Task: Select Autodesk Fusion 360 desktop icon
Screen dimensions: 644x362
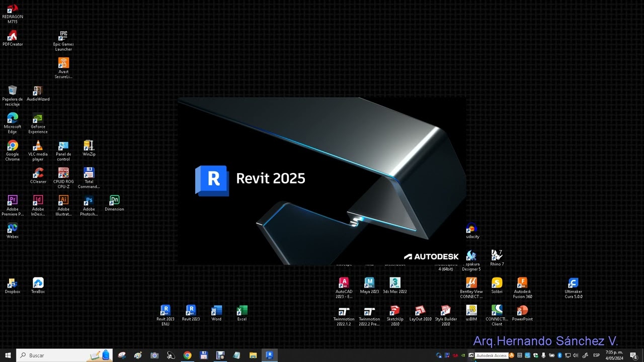Action: 522,288
